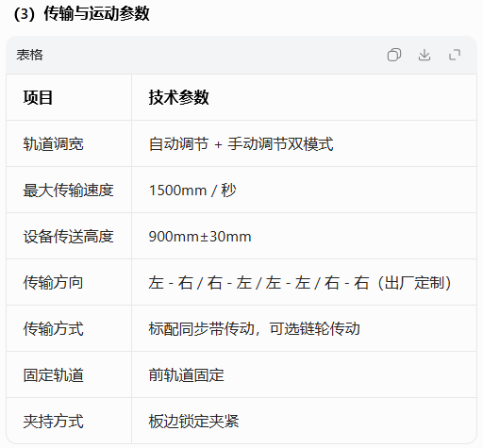Screen dimensions: 483x448
Task: Select the 板边锁定夹紧 value
Action: point(193,422)
